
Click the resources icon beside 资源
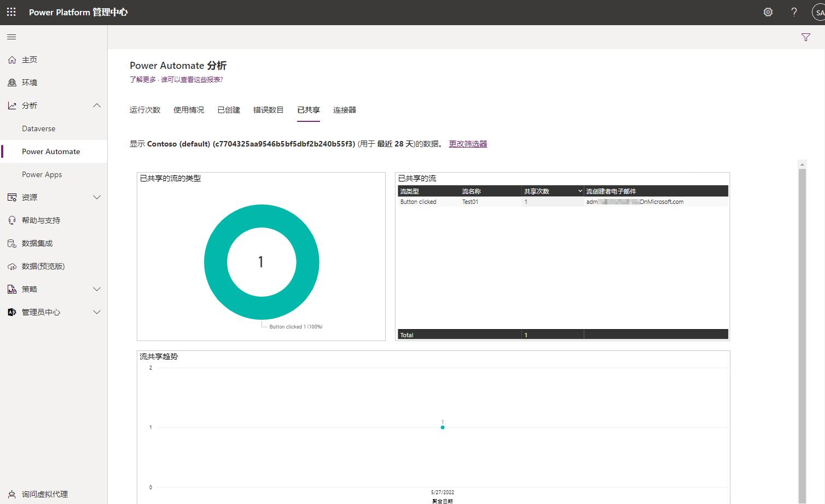pos(12,197)
